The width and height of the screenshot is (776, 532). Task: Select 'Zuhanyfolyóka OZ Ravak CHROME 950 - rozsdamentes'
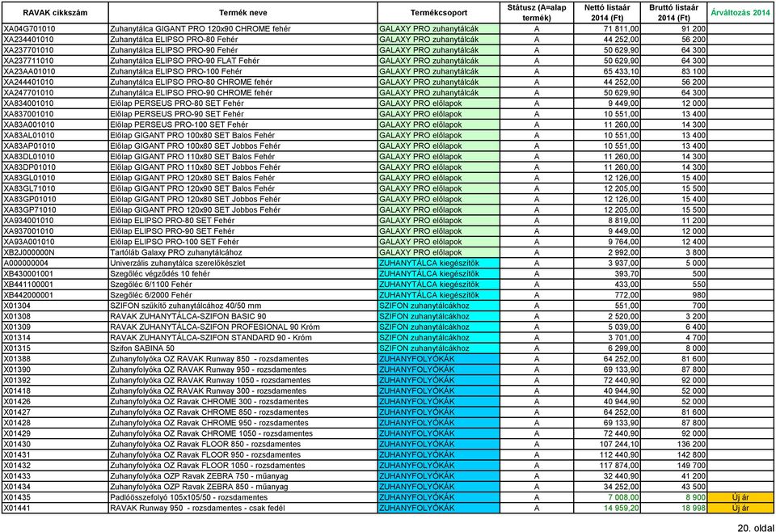tap(243, 423)
